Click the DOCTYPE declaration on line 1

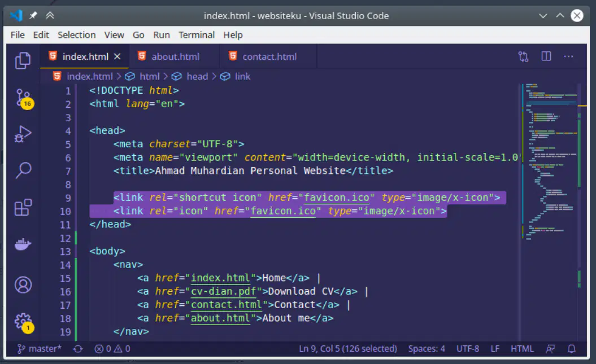tap(134, 90)
